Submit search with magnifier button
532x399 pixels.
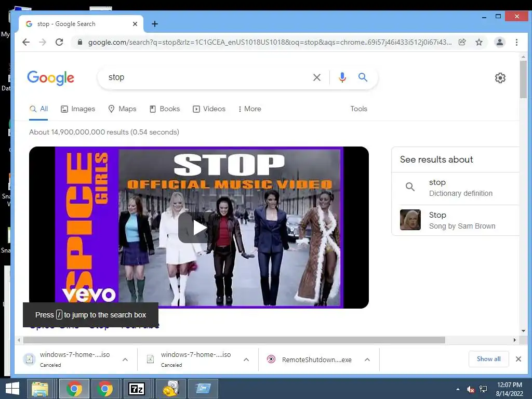point(363,77)
